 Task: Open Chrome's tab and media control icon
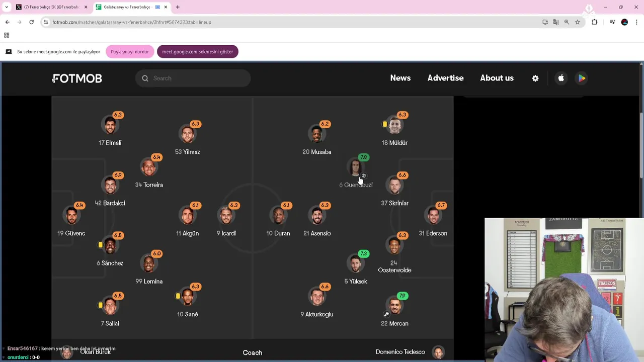[x=612, y=22]
